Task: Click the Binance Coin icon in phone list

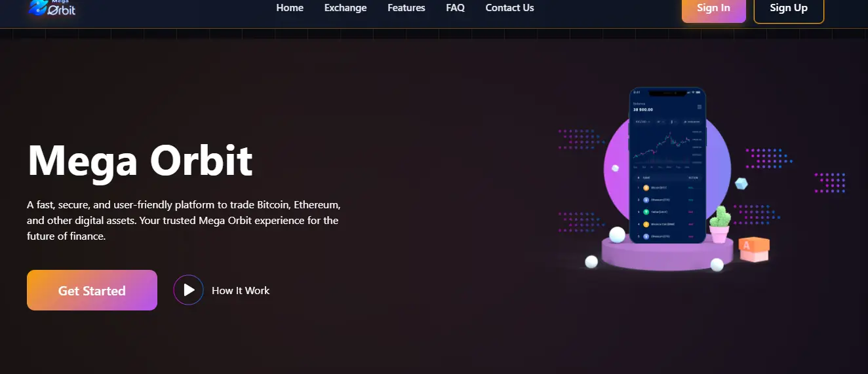Action: click(x=646, y=224)
